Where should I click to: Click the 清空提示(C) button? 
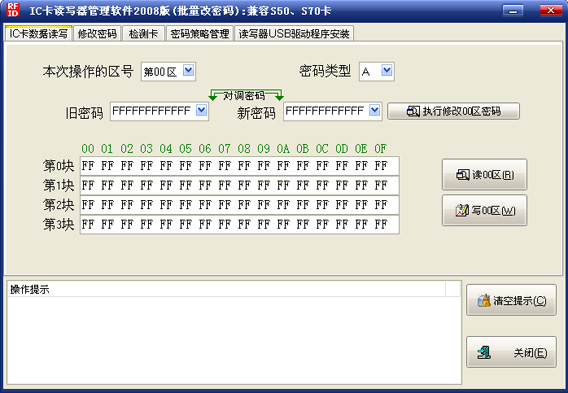click(511, 300)
